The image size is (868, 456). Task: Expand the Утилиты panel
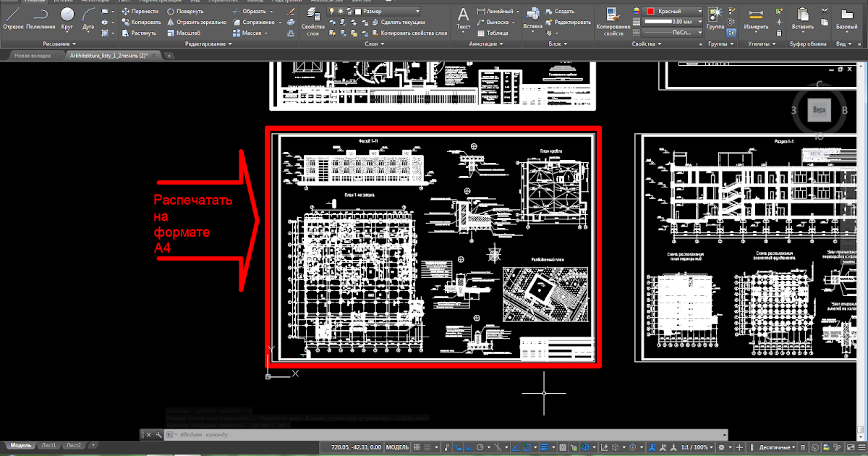tap(762, 44)
